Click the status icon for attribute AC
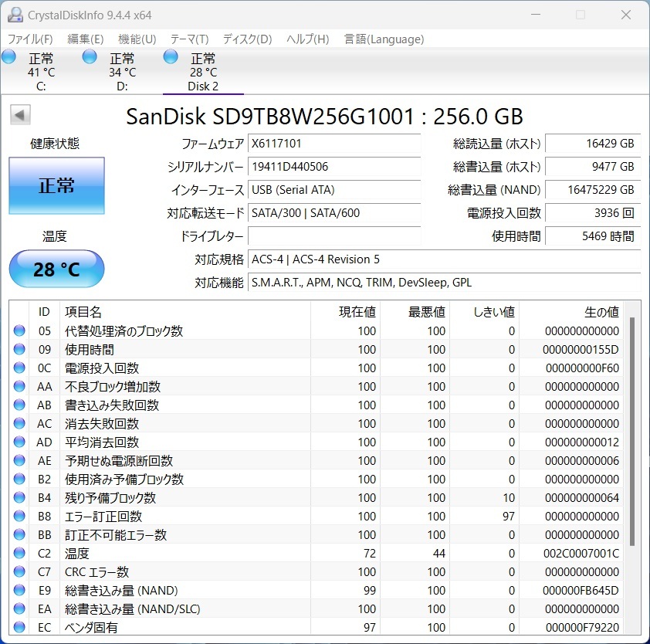The width and height of the screenshot is (650, 644). click(19, 423)
